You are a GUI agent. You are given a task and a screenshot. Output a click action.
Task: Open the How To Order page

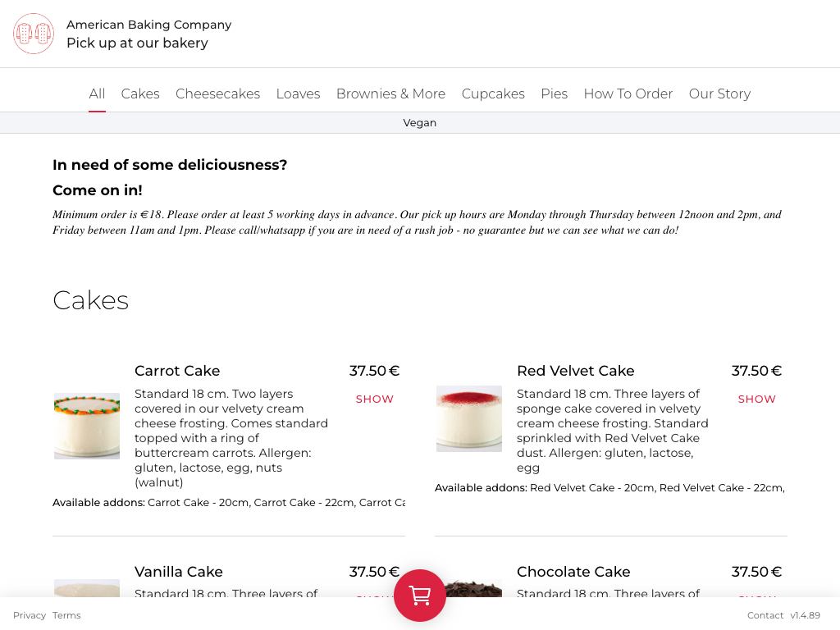click(x=628, y=94)
